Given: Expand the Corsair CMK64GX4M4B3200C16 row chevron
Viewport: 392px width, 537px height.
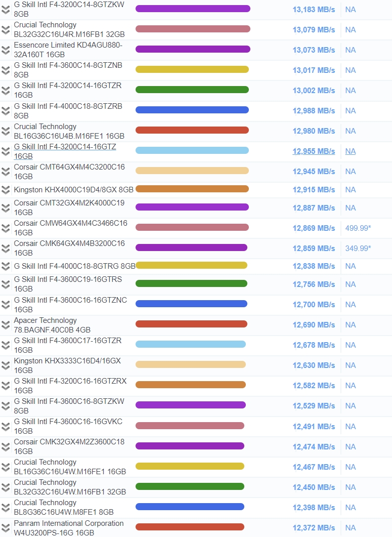Looking at the screenshot, I should 6,248.
